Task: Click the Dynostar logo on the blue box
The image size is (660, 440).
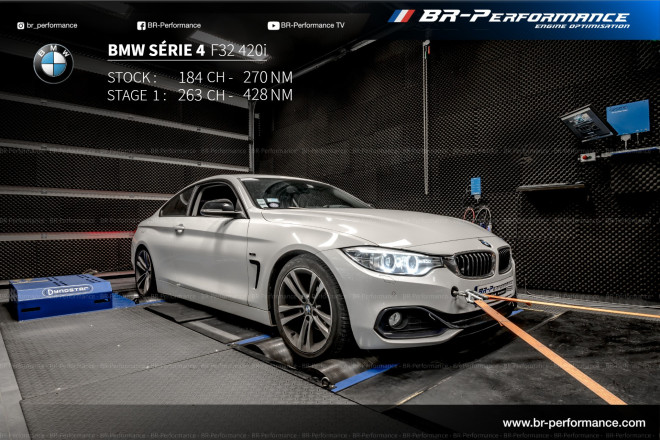Action: pos(61,291)
